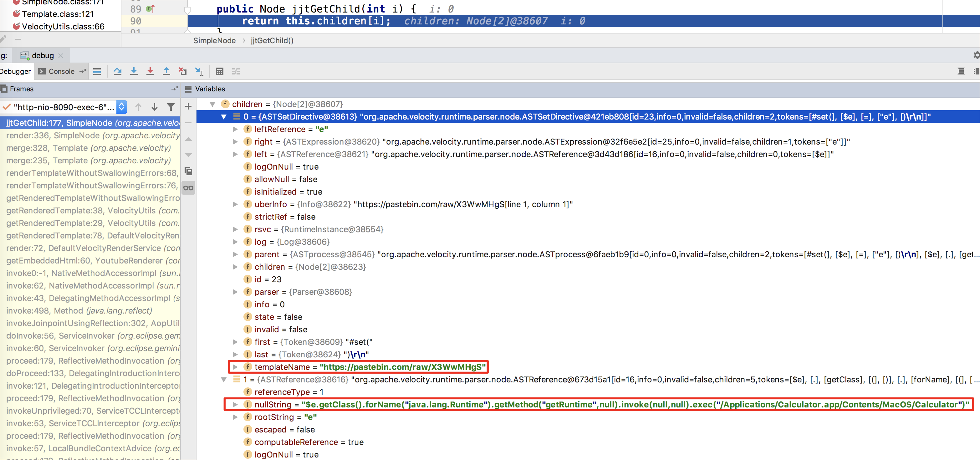The image size is (980, 460).
Task: Close the debug session tab
Action: [x=61, y=56]
